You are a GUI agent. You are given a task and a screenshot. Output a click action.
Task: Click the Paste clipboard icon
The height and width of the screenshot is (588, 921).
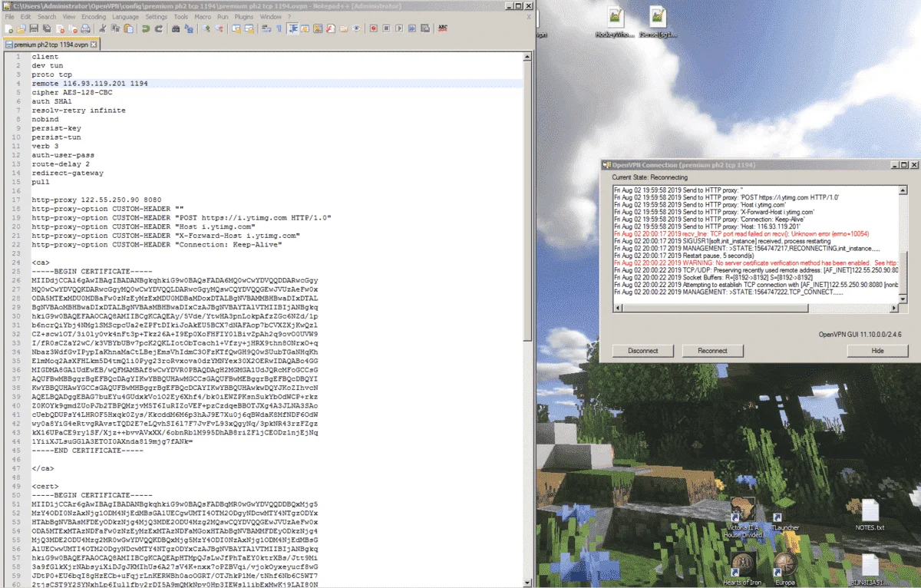pyautogui.click(x=128, y=28)
